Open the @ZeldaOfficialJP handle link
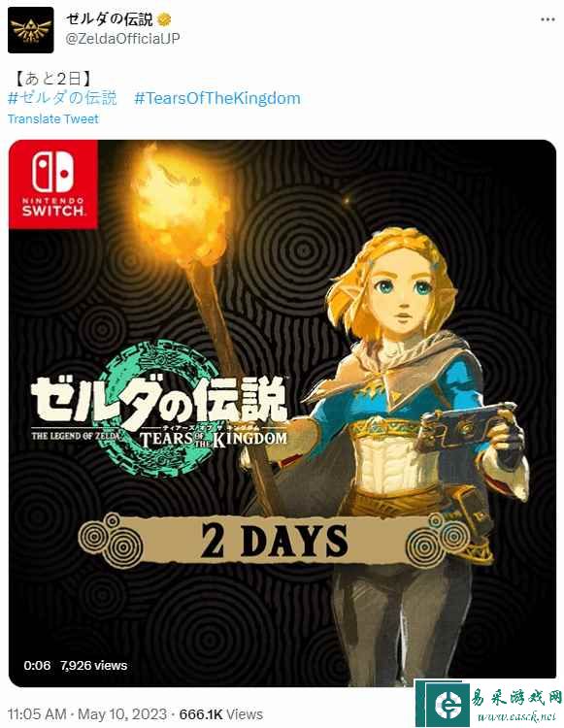The height and width of the screenshot is (728, 564). tap(122, 39)
